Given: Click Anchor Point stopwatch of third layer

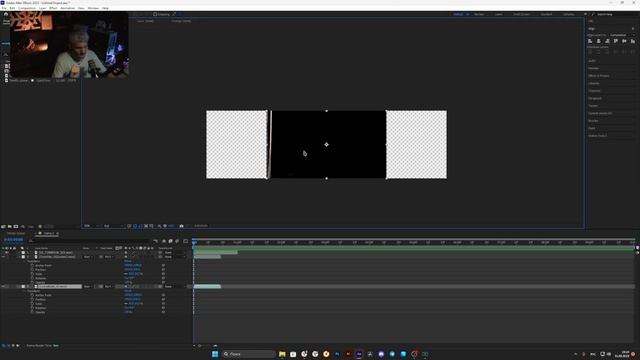Looking at the screenshot, I should click(32, 295).
